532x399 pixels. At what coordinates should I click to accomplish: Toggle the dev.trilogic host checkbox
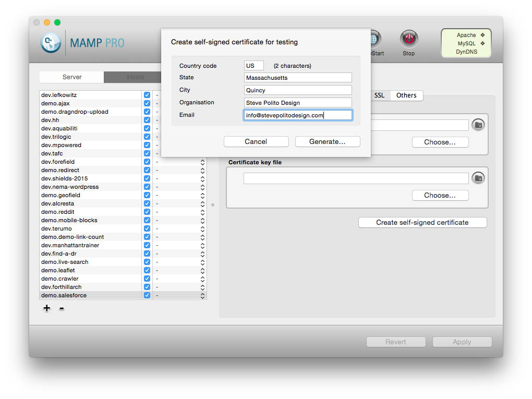pos(147,137)
